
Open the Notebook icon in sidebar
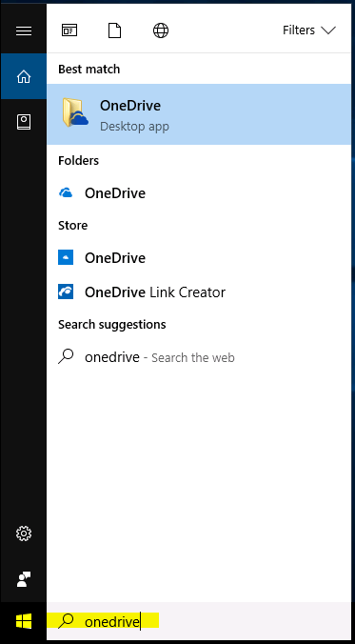(24, 122)
